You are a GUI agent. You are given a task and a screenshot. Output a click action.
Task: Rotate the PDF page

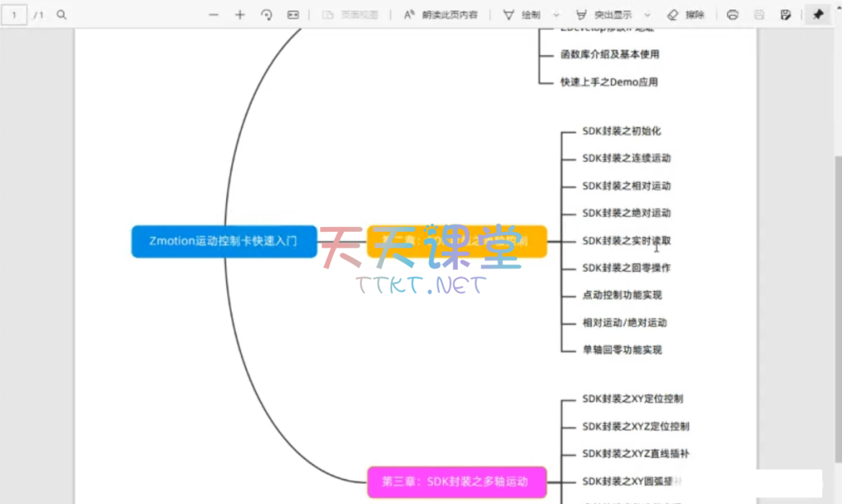pyautogui.click(x=266, y=15)
